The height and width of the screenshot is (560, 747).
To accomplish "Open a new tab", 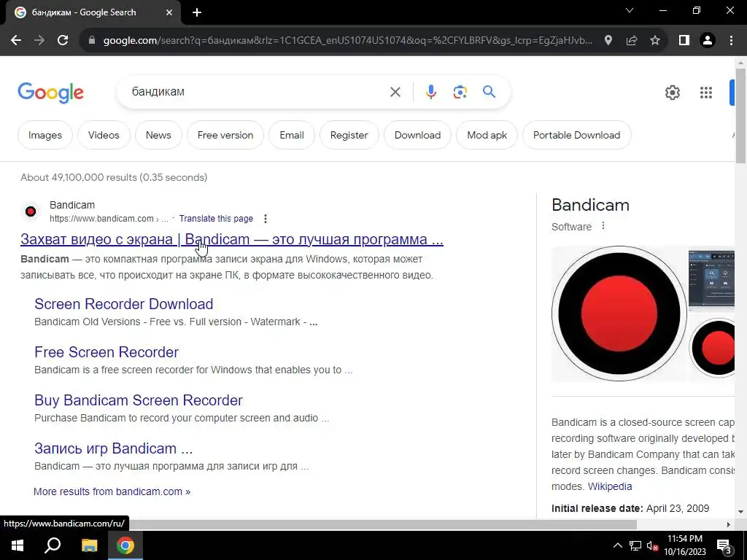I will pos(197,13).
